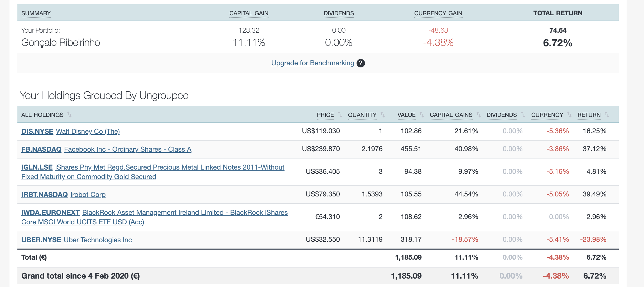Open Upgrade for Benchmarking link

(x=313, y=63)
